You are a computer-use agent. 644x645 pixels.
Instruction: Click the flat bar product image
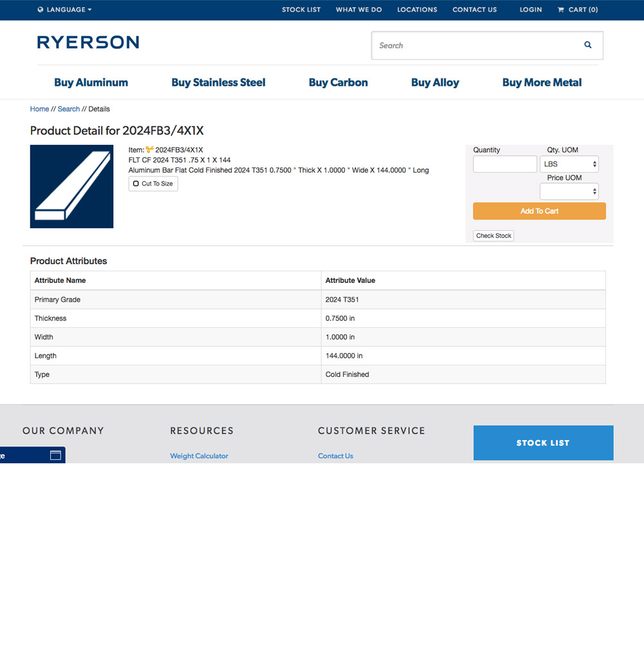pos(71,186)
